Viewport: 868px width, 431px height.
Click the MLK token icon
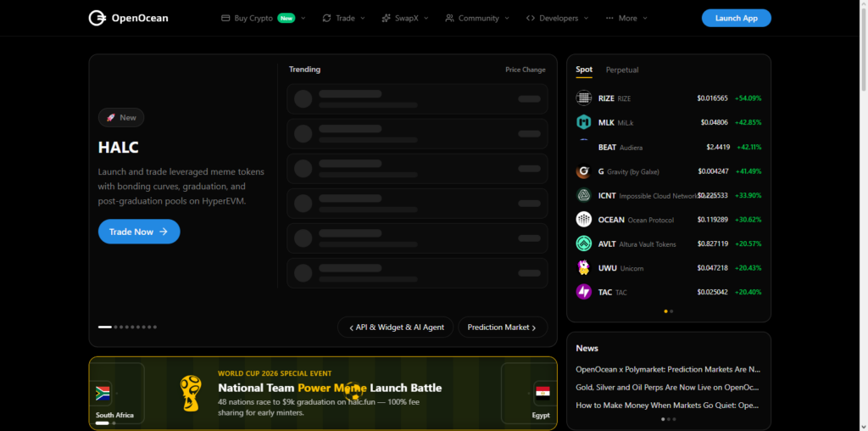(x=583, y=122)
